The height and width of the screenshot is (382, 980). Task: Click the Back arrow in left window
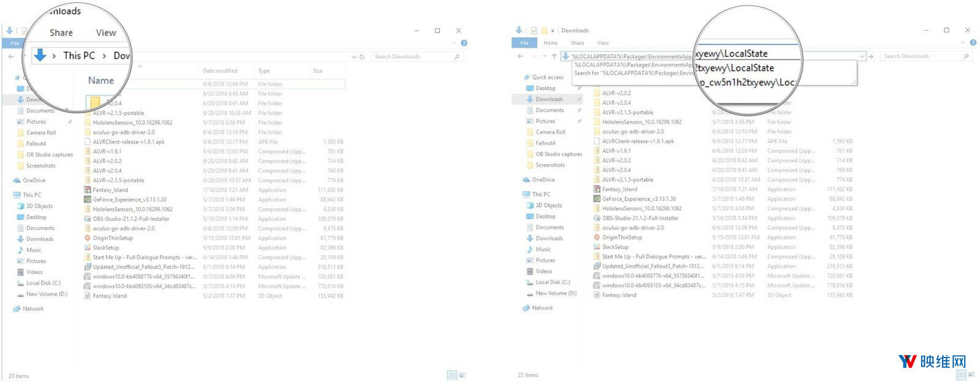click(x=11, y=56)
